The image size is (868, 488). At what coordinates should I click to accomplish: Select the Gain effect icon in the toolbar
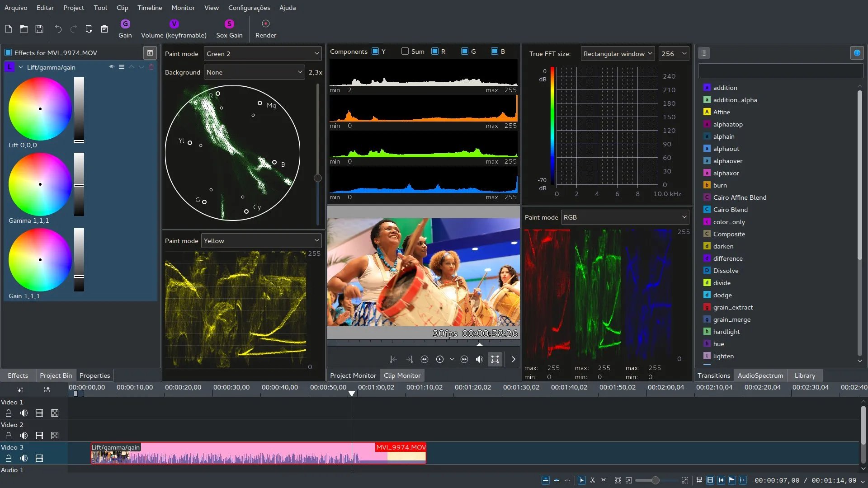click(x=125, y=23)
